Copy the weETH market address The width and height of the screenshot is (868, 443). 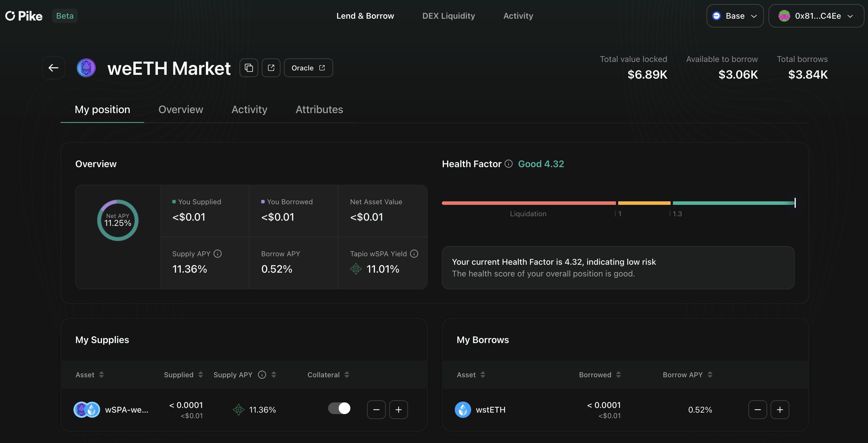pyautogui.click(x=249, y=68)
